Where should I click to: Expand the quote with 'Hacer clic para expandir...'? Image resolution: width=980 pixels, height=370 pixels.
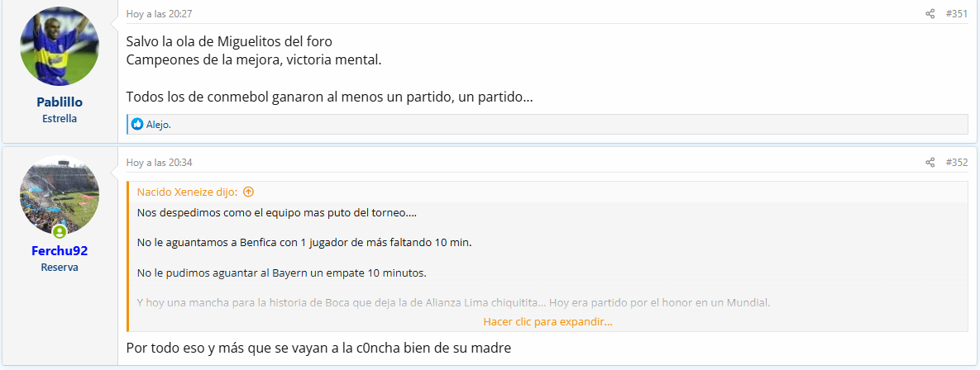pyautogui.click(x=547, y=322)
